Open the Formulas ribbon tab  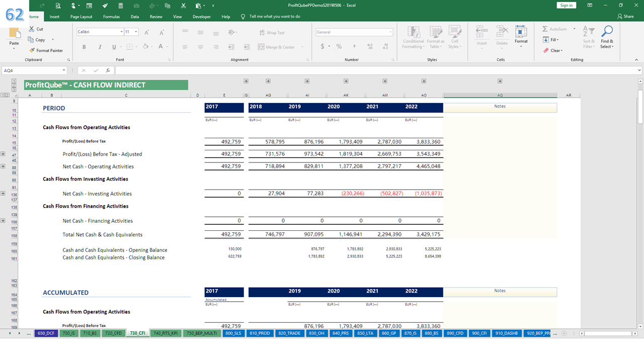pos(111,17)
